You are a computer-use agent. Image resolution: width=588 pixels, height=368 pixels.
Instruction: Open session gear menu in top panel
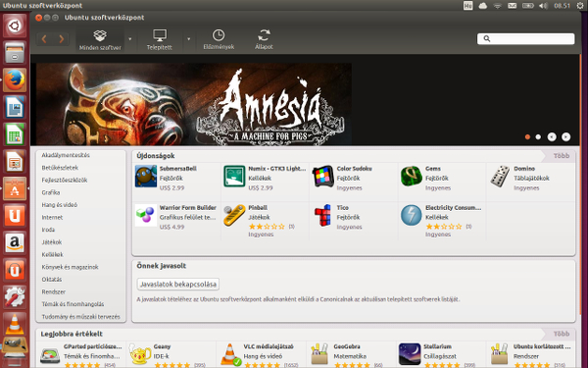(x=581, y=6)
